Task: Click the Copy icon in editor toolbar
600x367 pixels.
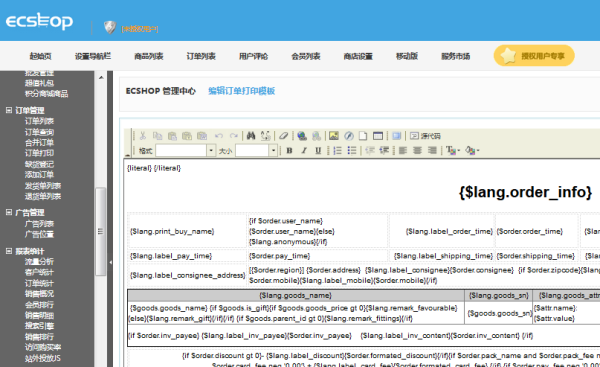Action: point(157,136)
